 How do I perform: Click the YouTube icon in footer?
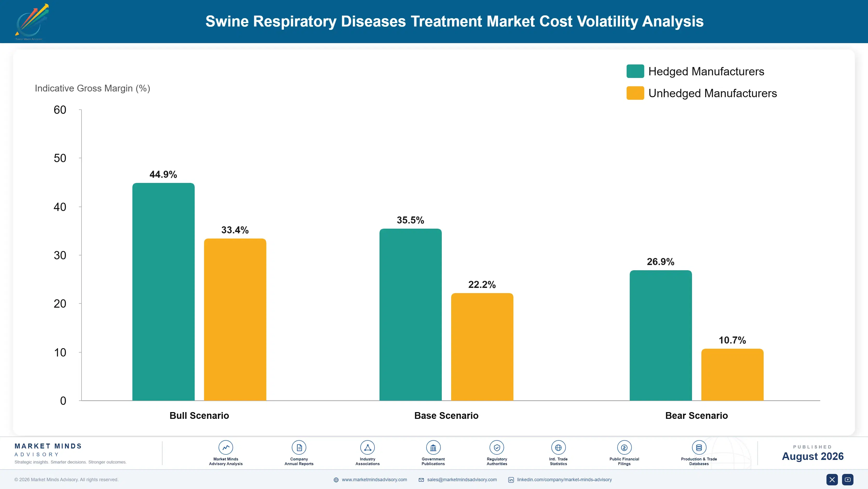(848, 480)
